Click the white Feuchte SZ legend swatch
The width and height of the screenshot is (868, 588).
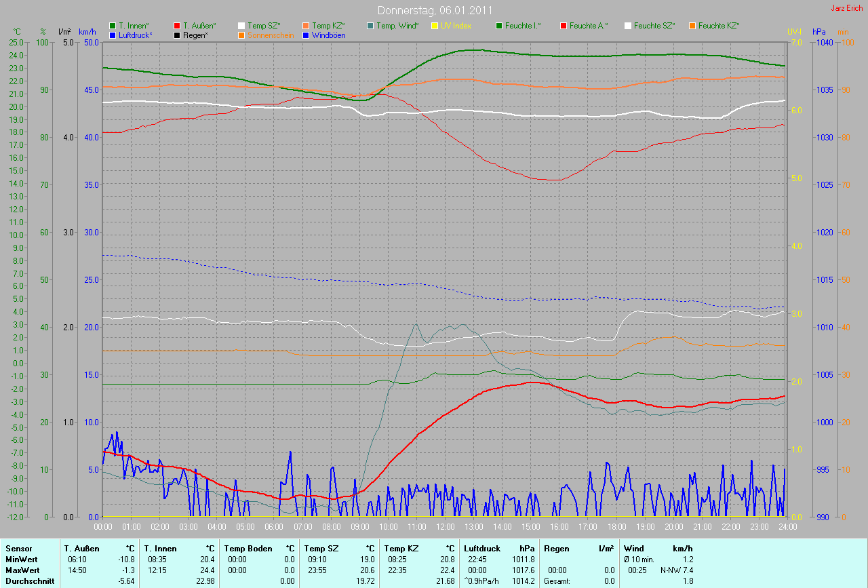click(628, 26)
